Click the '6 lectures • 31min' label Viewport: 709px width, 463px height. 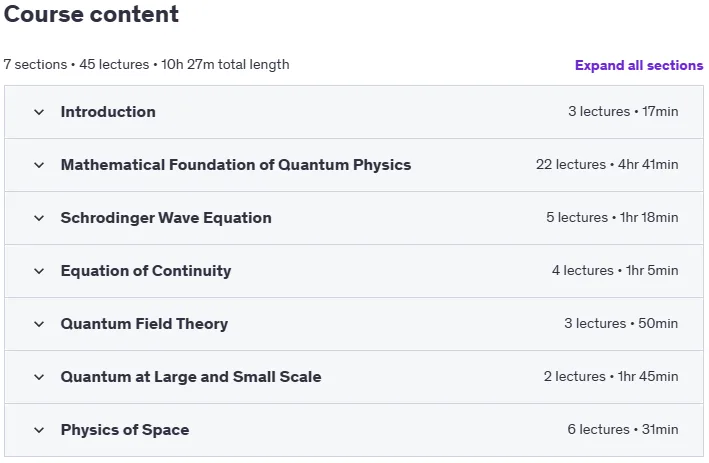(x=623, y=429)
